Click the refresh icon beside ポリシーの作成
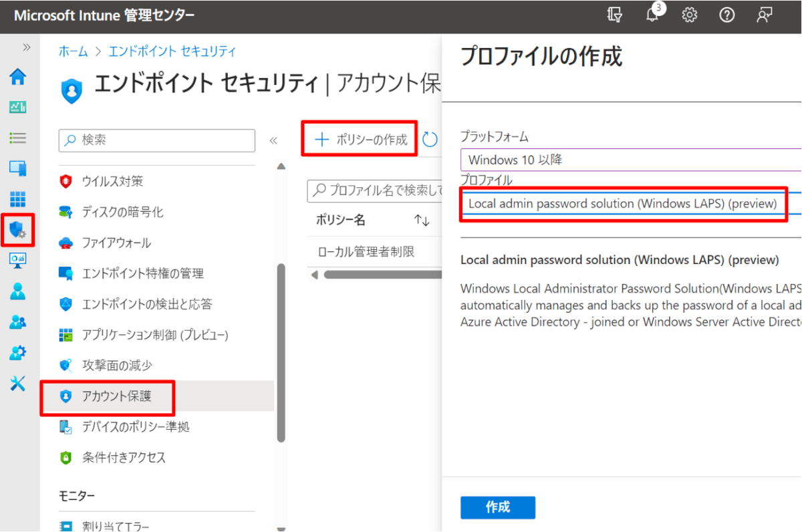The width and height of the screenshot is (802, 532). [430, 139]
